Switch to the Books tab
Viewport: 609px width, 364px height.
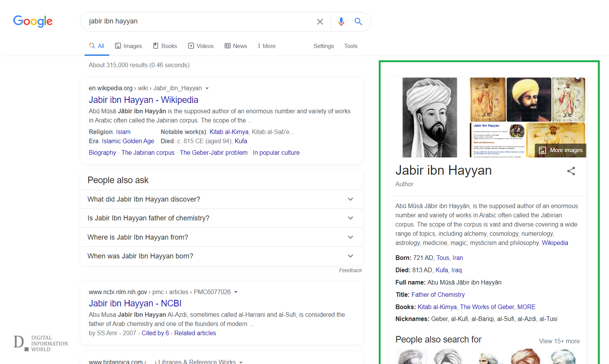click(165, 46)
